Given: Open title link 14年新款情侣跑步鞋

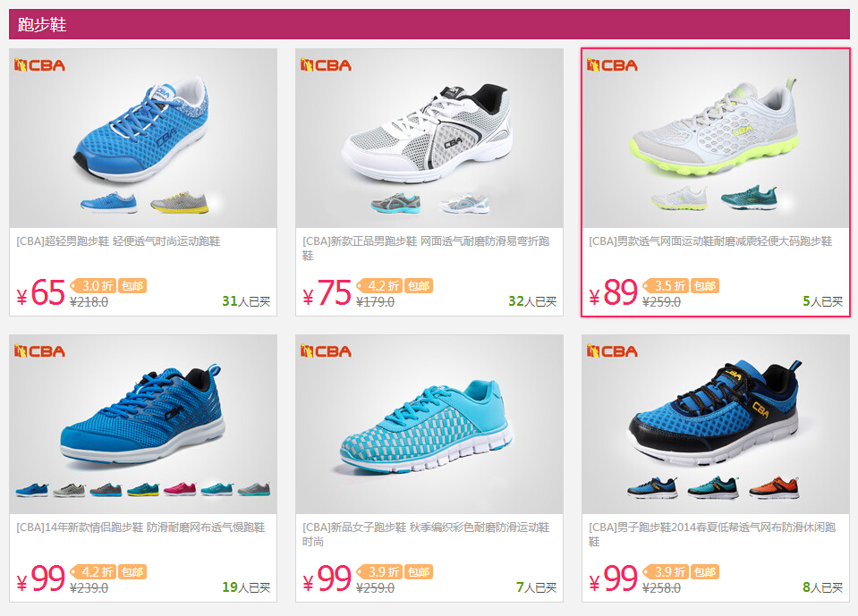Looking at the screenshot, I should 140,527.
